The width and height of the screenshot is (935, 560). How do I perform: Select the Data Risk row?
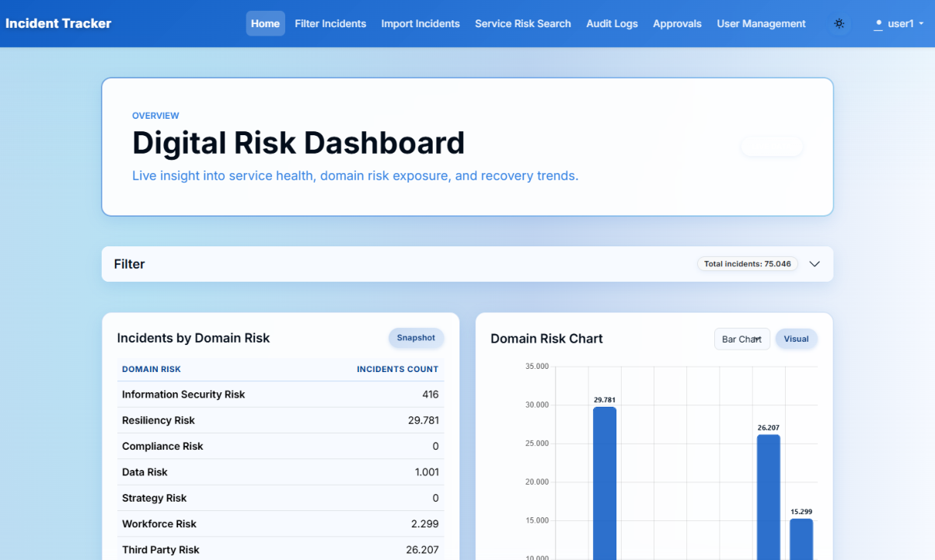click(x=281, y=472)
